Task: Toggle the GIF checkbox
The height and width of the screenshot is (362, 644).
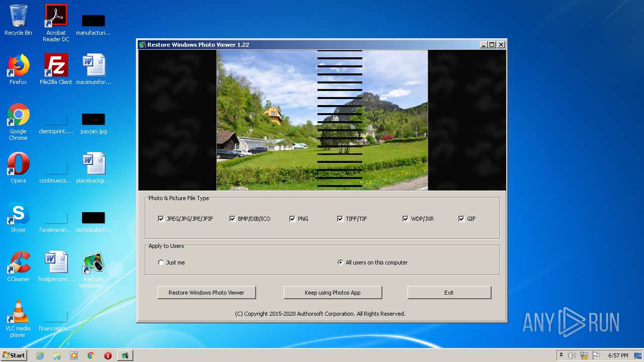Action: click(x=461, y=219)
